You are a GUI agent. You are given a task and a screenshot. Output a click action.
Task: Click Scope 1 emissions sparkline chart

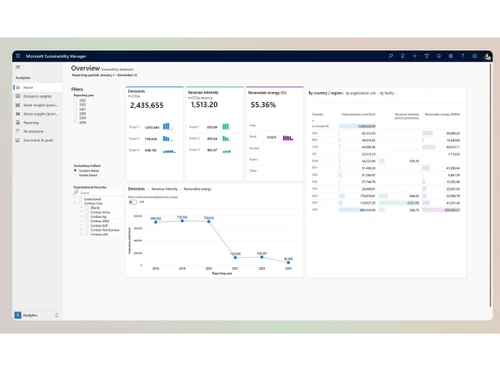coord(168,126)
